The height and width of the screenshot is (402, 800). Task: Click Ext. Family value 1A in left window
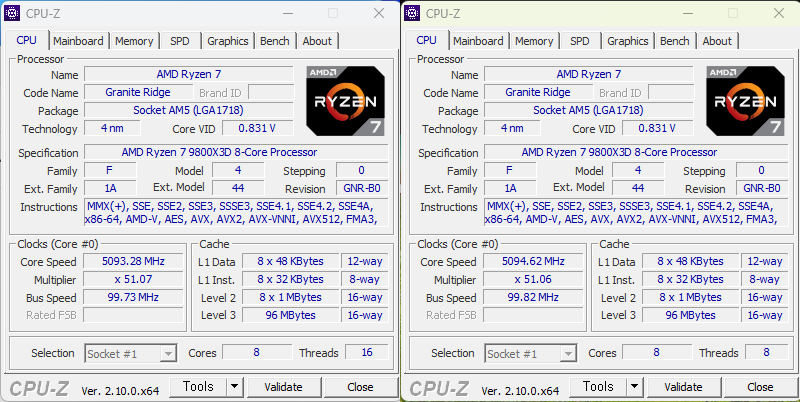click(x=110, y=188)
